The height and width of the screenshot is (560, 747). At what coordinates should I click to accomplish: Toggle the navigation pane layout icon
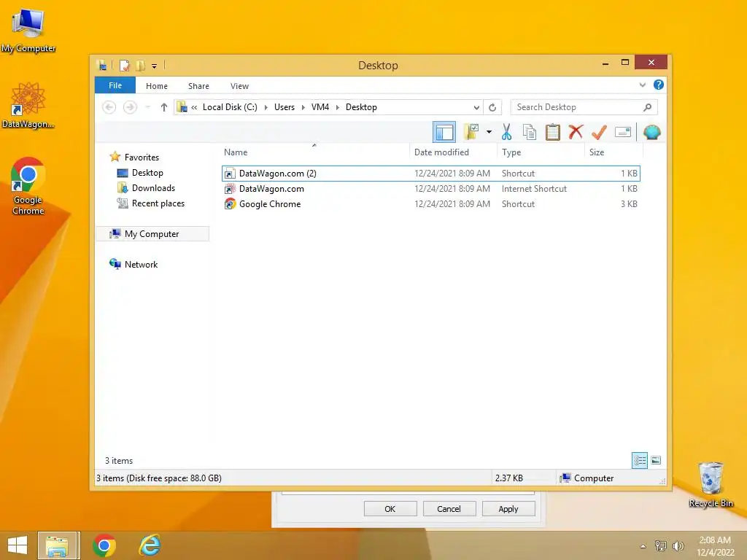[444, 133]
